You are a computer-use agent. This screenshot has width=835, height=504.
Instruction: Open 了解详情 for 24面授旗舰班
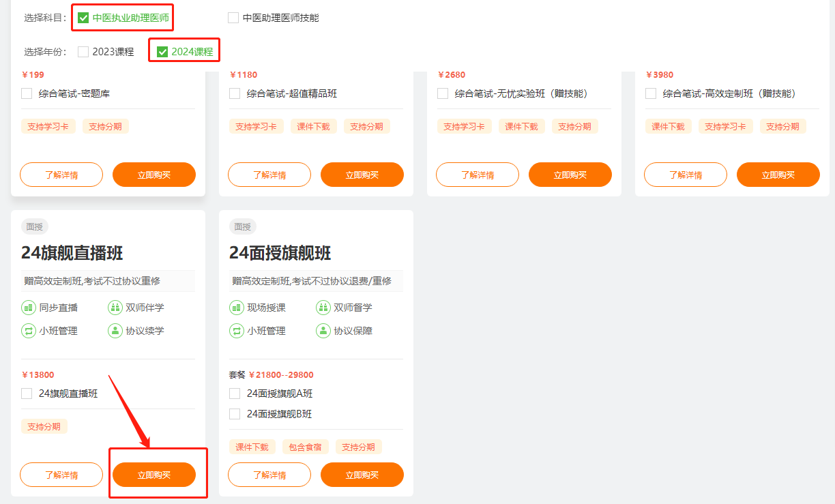coord(269,475)
